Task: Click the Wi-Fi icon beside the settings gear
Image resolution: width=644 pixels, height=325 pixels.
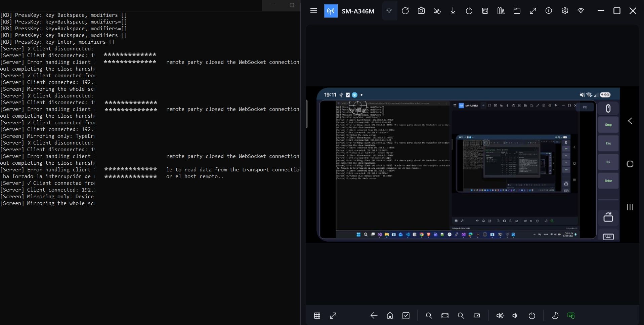Action: coord(581,11)
